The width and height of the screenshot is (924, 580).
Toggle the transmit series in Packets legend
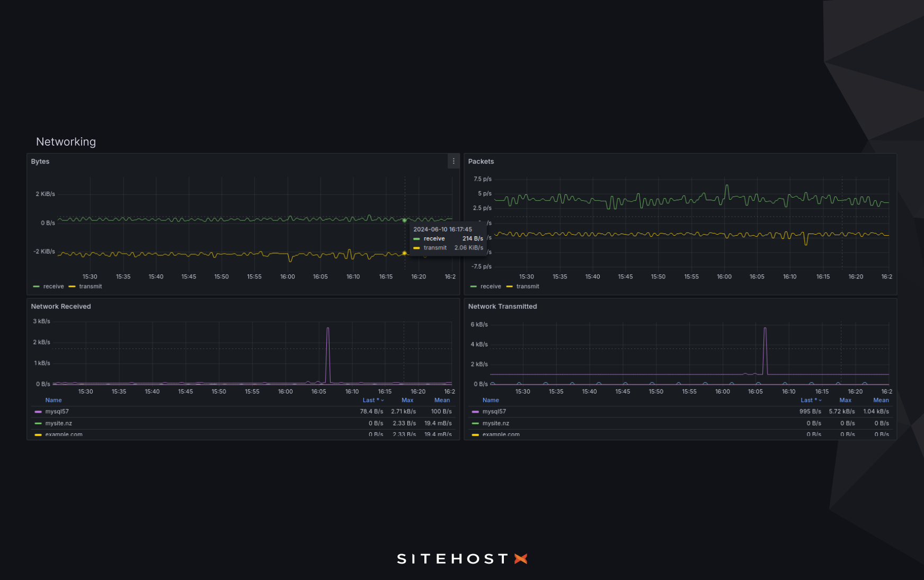[x=527, y=286]
